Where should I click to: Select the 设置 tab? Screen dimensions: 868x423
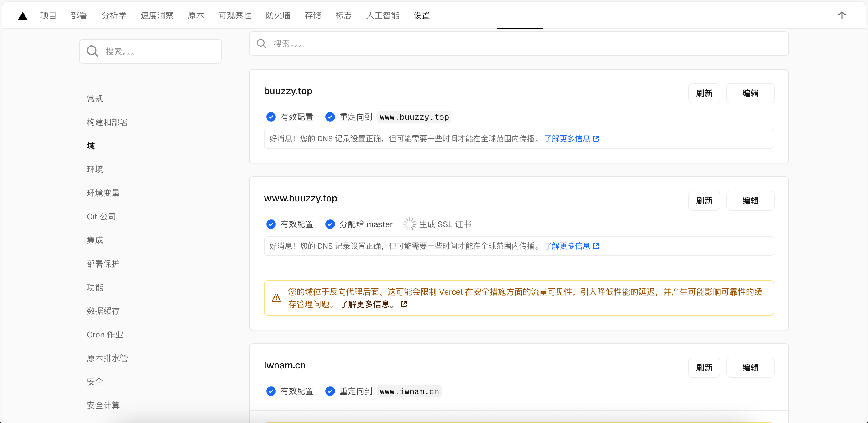[422, 16]
